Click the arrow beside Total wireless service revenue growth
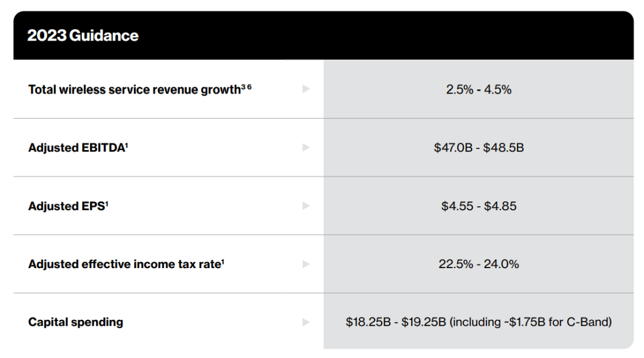 pos(306,89)
